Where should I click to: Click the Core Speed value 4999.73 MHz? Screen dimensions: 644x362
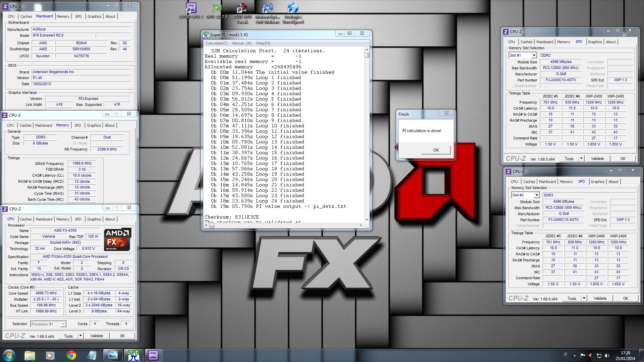coord(46,293)
